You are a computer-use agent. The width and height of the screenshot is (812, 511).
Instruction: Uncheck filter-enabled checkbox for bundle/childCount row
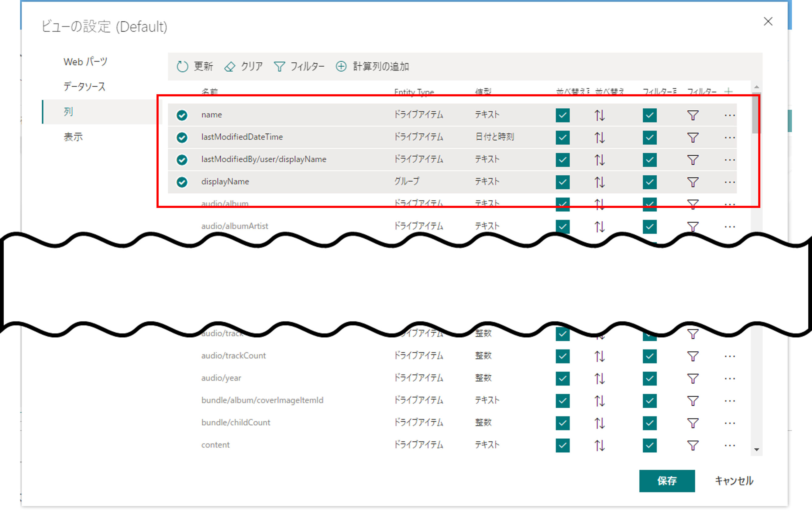click(649, 423)
